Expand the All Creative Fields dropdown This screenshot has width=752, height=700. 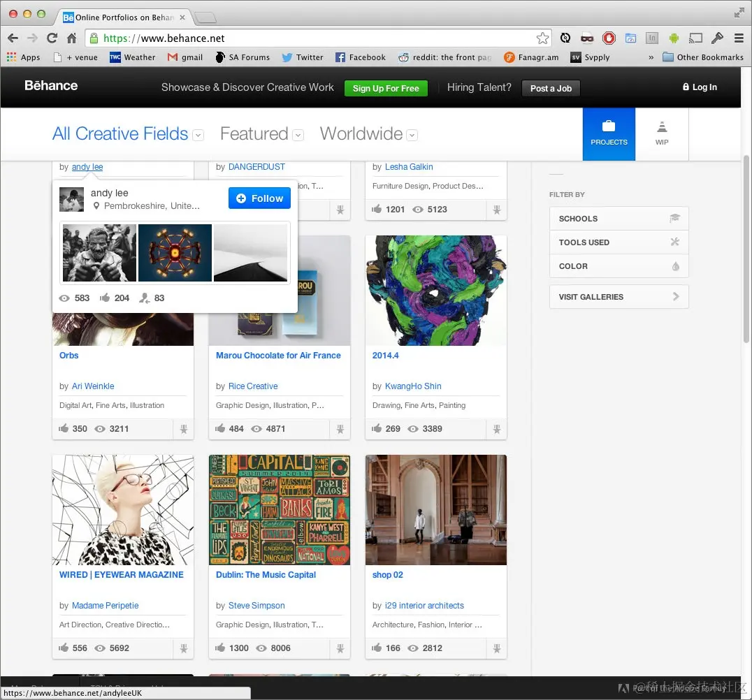(x=198, y=136)
